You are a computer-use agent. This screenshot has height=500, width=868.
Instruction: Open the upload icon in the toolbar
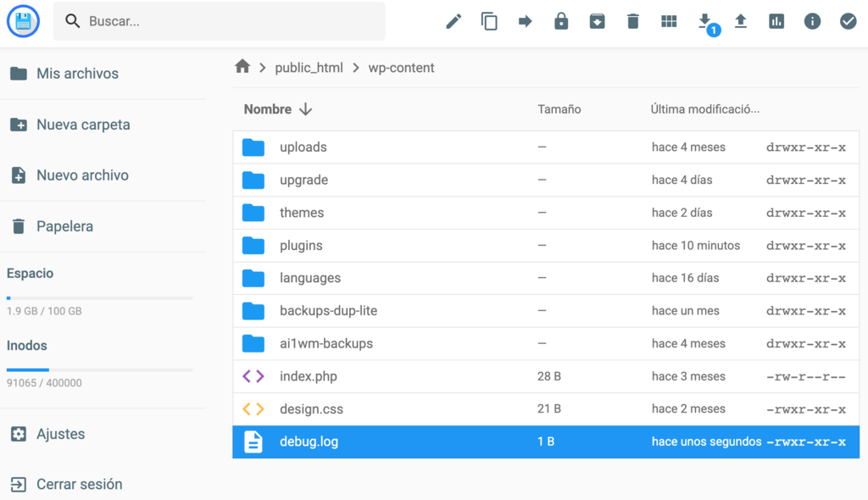point(740,20)
